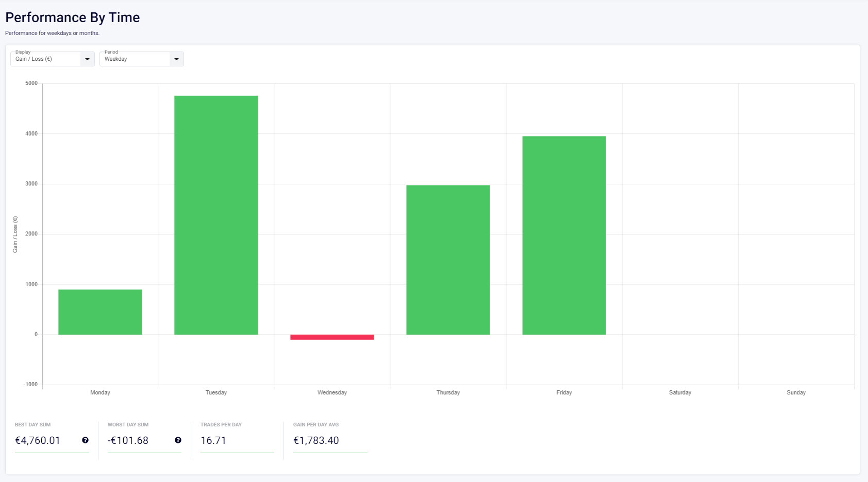Select the Gain / Loss (€) display field

(45, 59)
